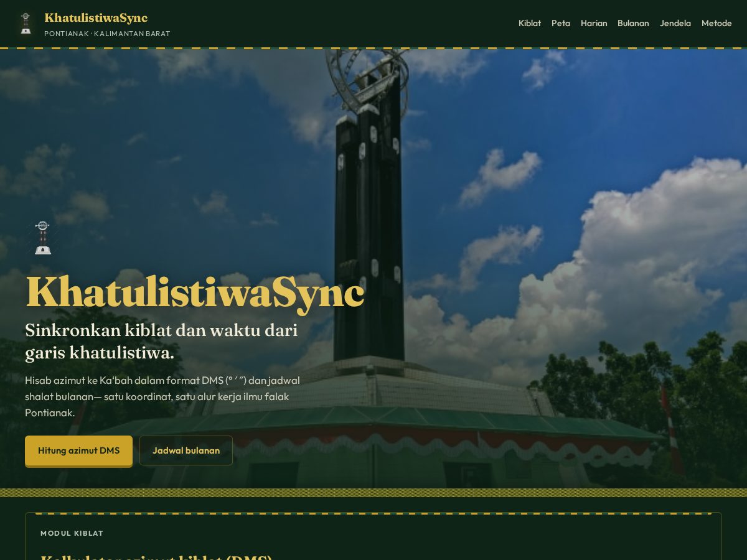Click the "PONTIANAK · KALIMANTAN BARAT" subtitle
Screen dimensions: 747x560
[107, 34]
